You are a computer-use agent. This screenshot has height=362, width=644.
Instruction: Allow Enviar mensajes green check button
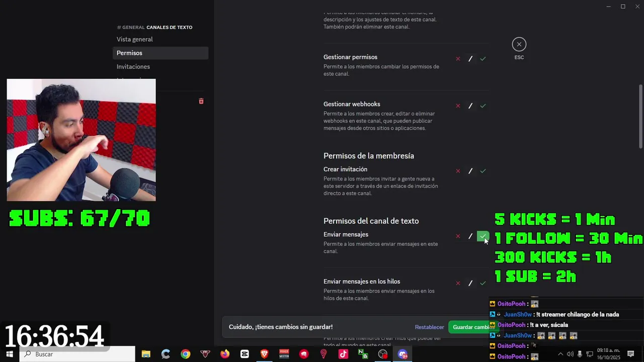(483, 236)
